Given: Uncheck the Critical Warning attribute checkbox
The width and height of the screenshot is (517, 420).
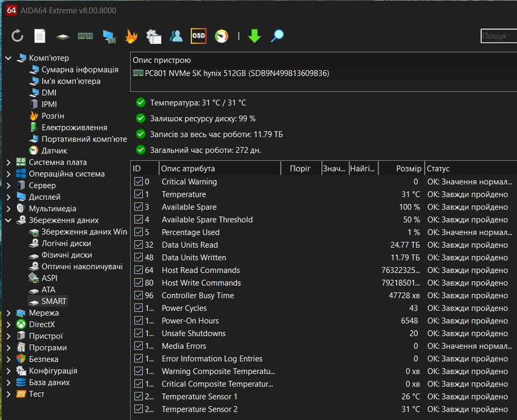Looking at the screenshot, I should tap(139, 182).
